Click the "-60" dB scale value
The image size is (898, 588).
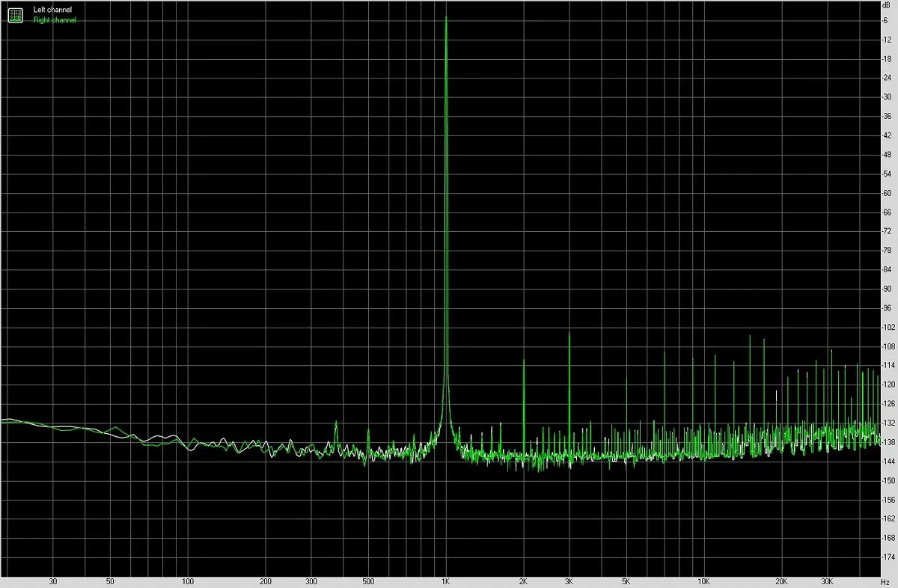[887, 193]
